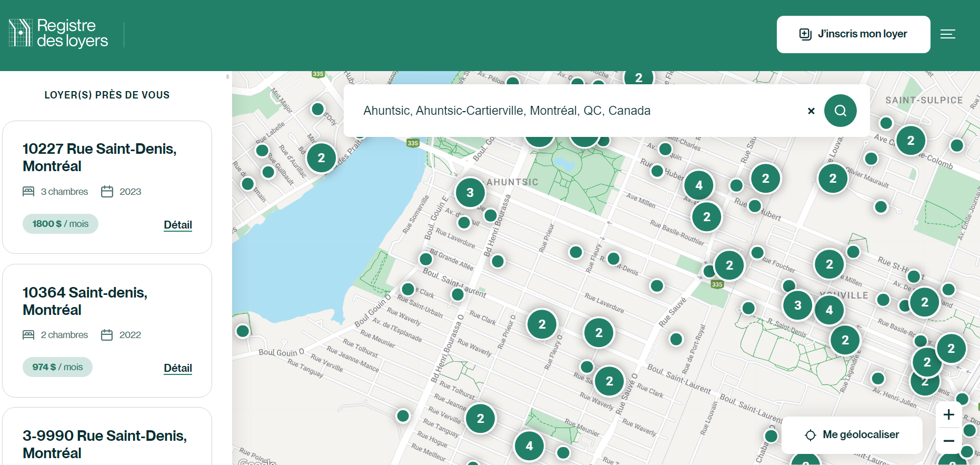
Task: Click the cluster marker 2 over the river's west bank
Action: tap(321, 158)
